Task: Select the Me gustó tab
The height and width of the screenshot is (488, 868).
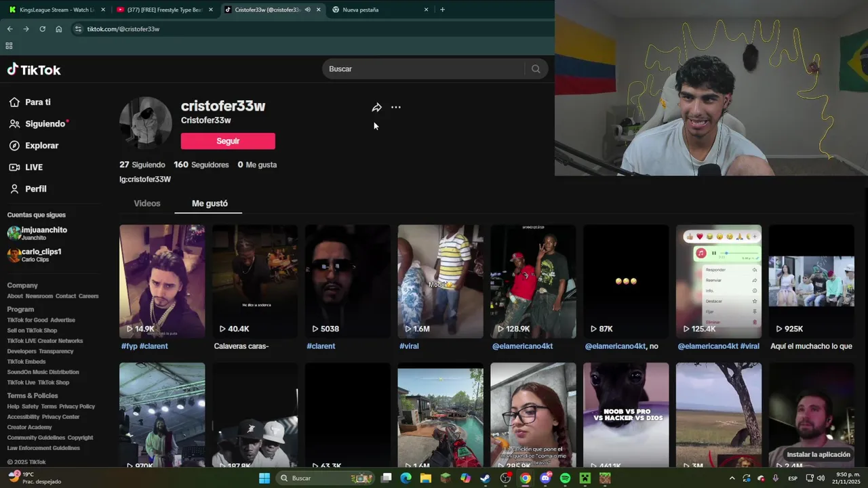Action: click(210, 203)
